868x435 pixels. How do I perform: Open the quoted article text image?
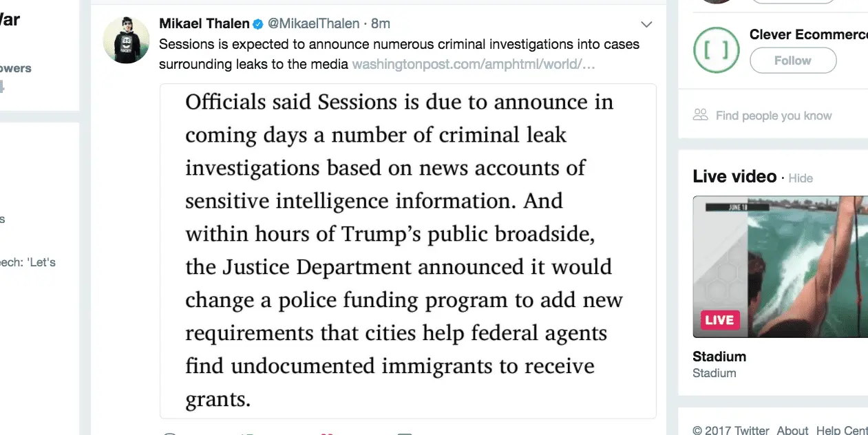(407, 251)
